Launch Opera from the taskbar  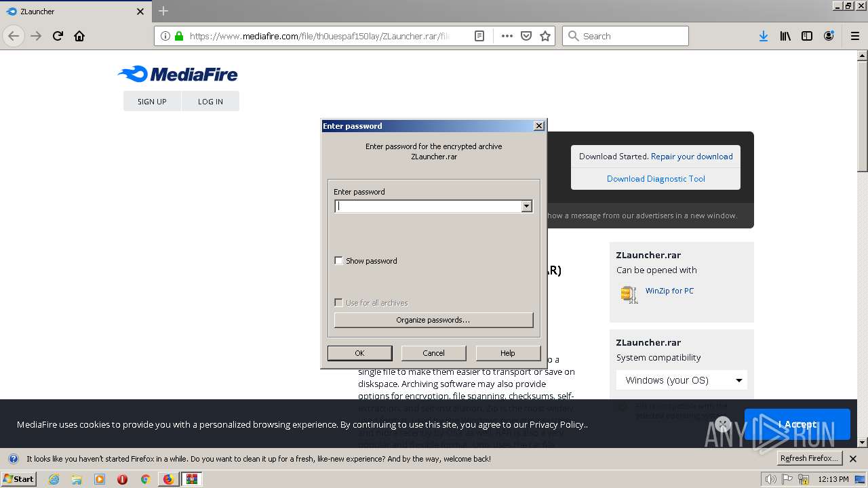tap(122, 479)
